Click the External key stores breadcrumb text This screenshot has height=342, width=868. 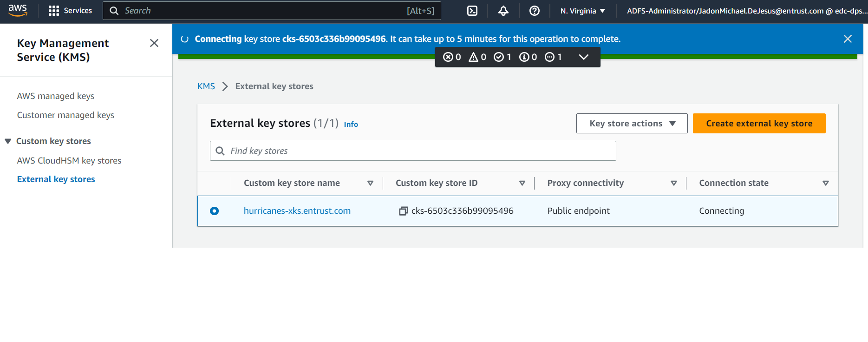[x=274, y=86]
